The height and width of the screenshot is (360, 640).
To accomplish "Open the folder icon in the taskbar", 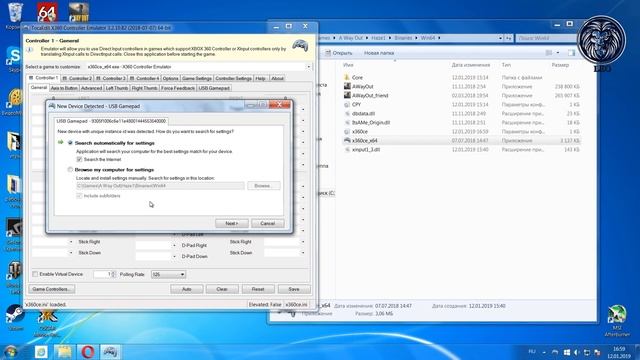I will pyautogui.click(x=64, y=351).
